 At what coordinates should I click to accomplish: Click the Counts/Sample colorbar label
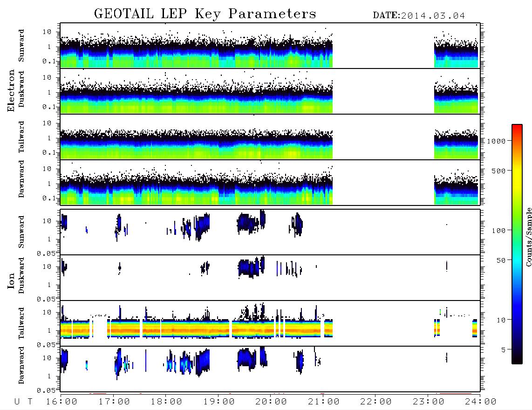click(528, 237)
